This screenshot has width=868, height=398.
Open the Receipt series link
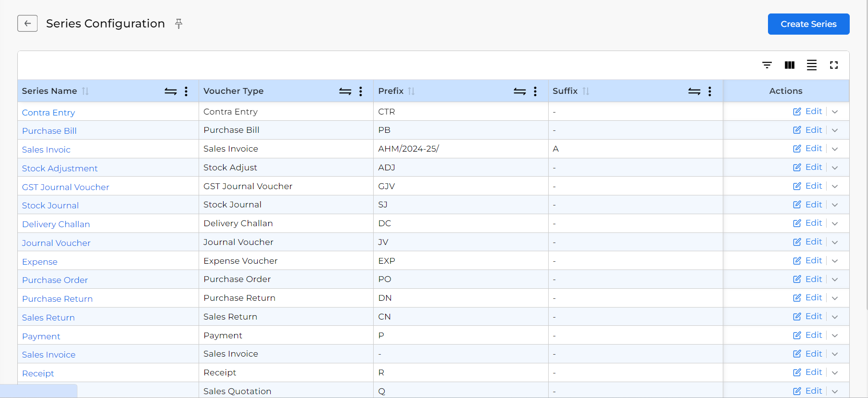click(38, 373)
